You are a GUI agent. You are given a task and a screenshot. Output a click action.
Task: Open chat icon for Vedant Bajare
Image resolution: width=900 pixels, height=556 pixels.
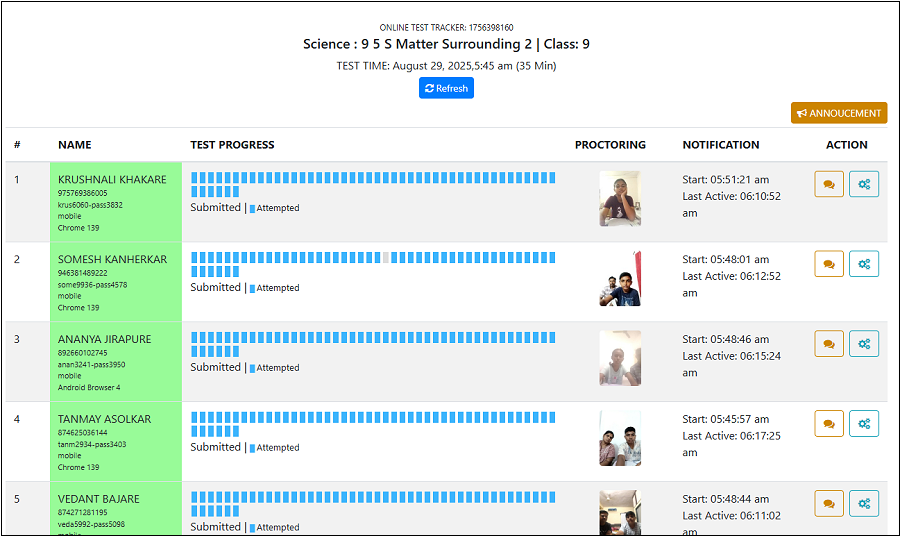[829, 504]
